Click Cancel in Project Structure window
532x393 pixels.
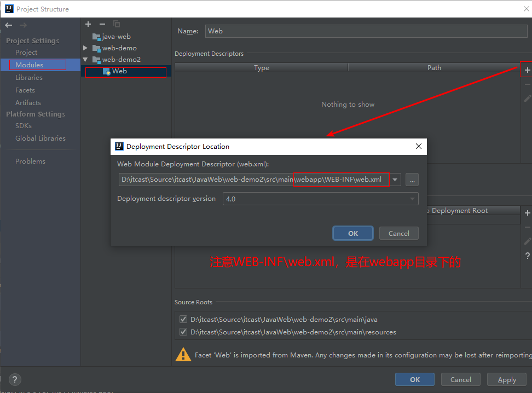[x=460, y=379]
